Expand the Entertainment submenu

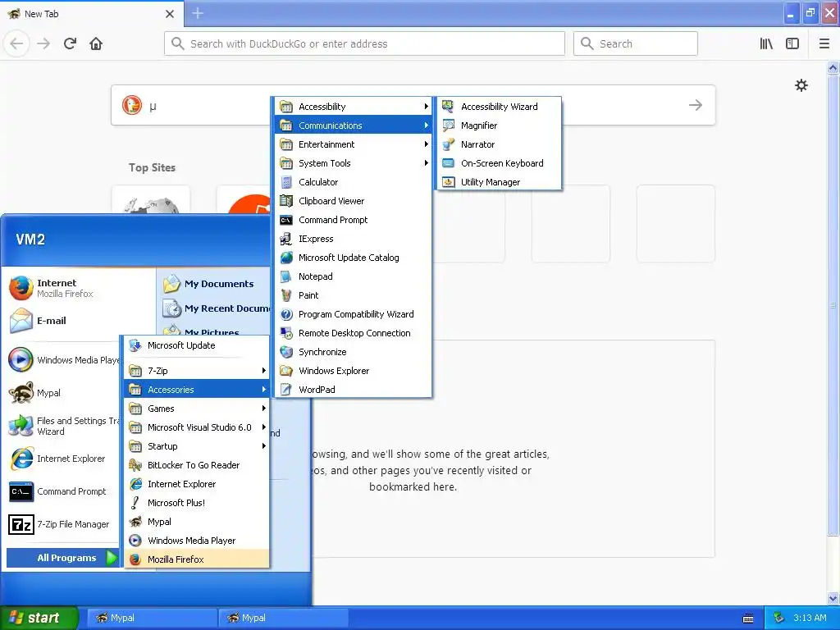[353, 144]
